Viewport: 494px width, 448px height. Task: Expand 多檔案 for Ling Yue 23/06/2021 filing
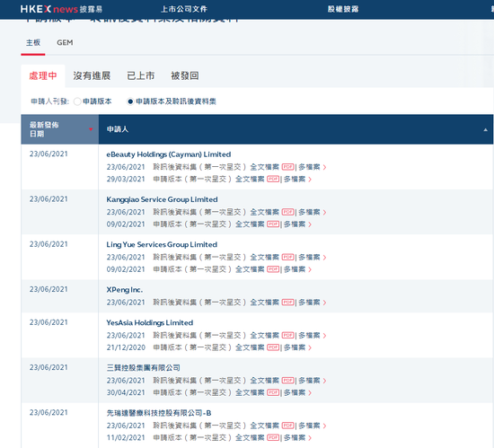click(x=313, y=257)
